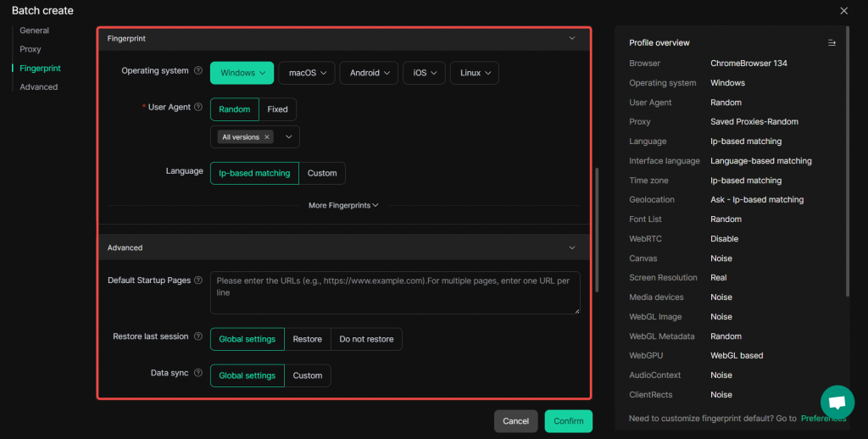Open the live chat support bubble
The width and height of the screenshot is (868, 439).
click(837, 403)
